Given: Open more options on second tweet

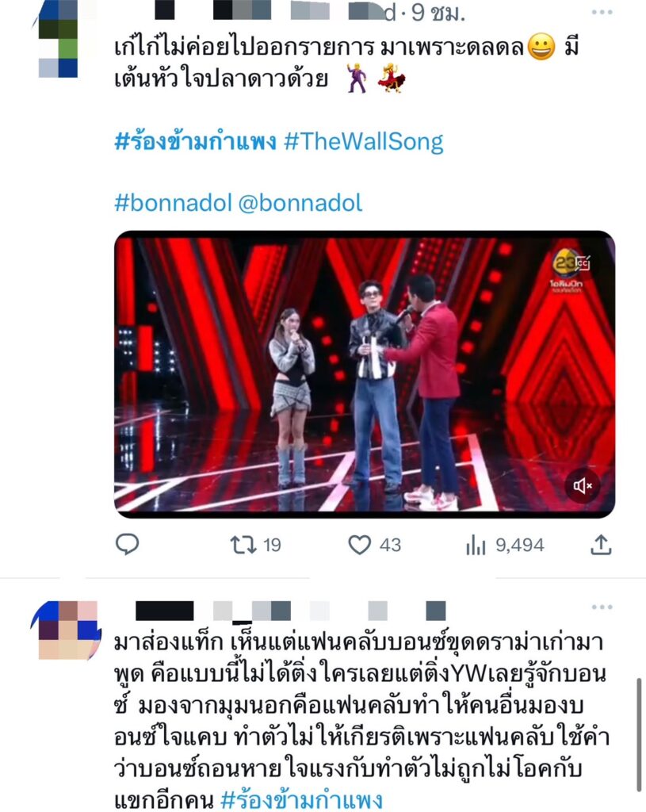Looking at the screenshot, I should tap(602, 607).
